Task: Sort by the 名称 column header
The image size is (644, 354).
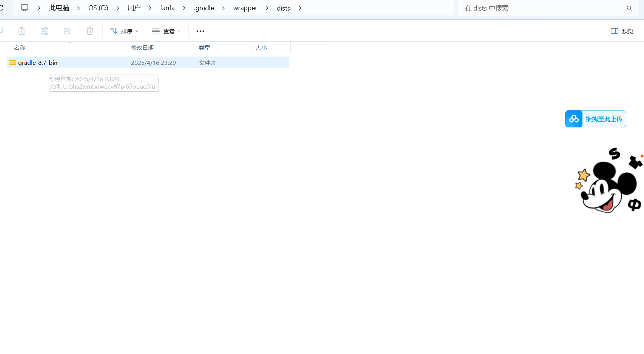Action: point(20,48)
